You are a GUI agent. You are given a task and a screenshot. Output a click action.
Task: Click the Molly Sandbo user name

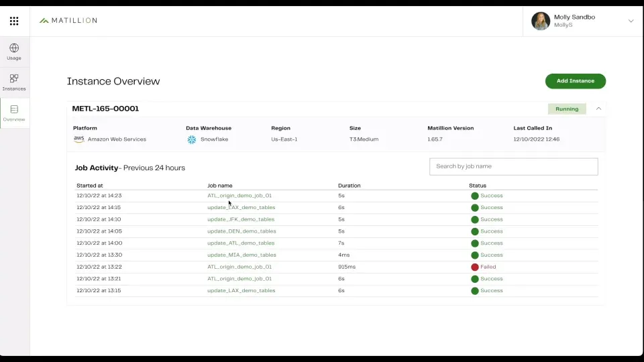pos(574,17)
